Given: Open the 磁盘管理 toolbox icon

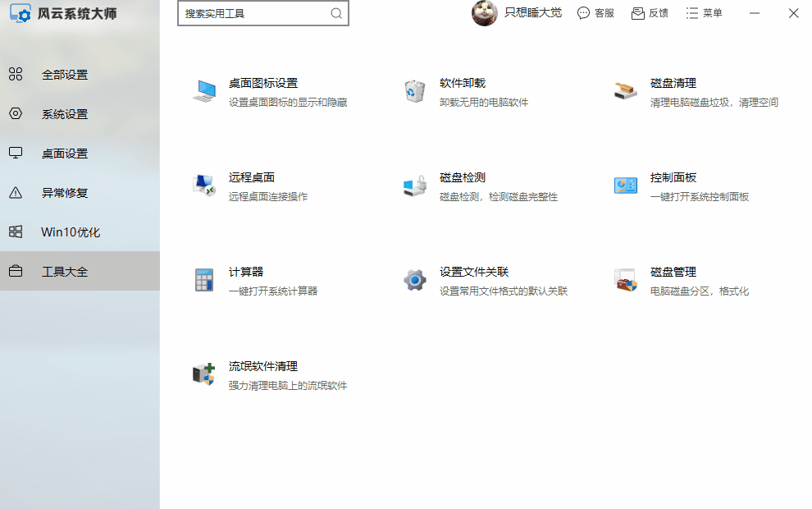Looking at the screenshot, I should [626, 280].
